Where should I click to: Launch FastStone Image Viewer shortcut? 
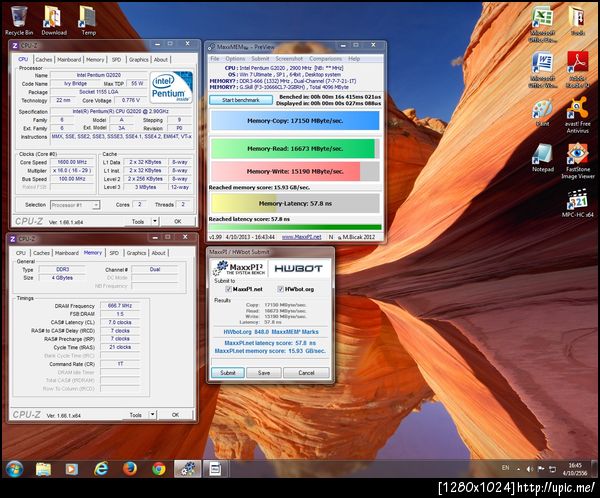point(577,161)
